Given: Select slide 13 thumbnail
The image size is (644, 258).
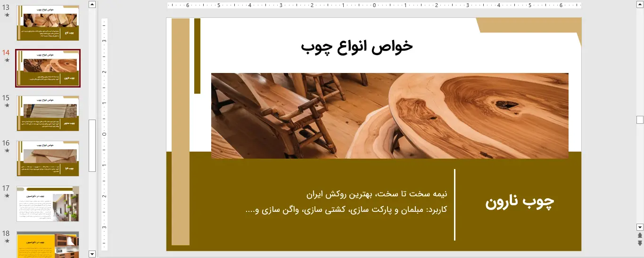Looking at the screenshot, I should [48, 23].
